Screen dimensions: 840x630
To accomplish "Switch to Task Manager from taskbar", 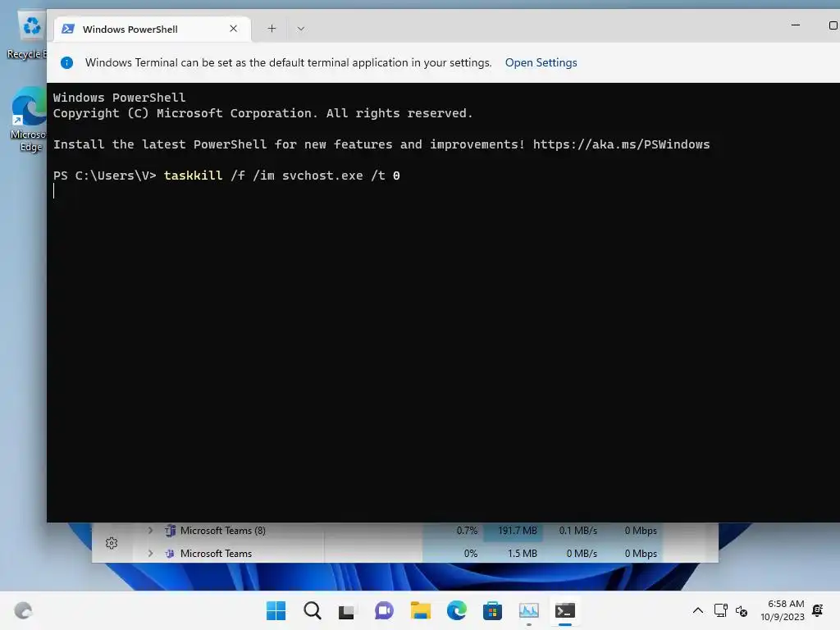I will click(529, 610).
